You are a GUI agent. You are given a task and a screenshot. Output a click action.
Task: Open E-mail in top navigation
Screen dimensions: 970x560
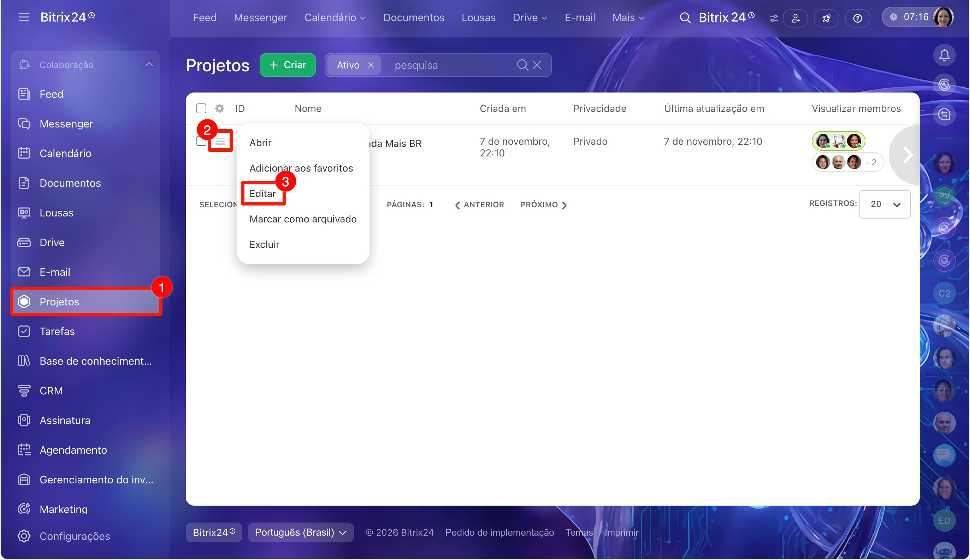tap(579, 18)
